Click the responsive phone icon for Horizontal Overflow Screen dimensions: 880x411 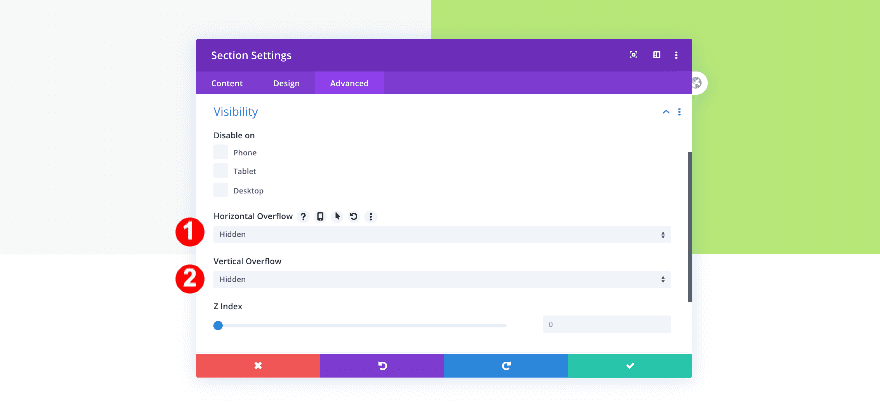tap(320, 217)
